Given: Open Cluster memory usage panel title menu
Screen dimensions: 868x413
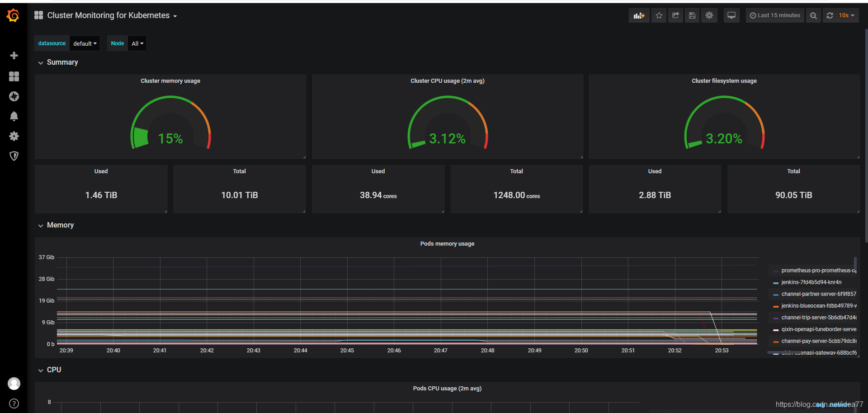Looking at the screenshot, I should pos(170,81).
